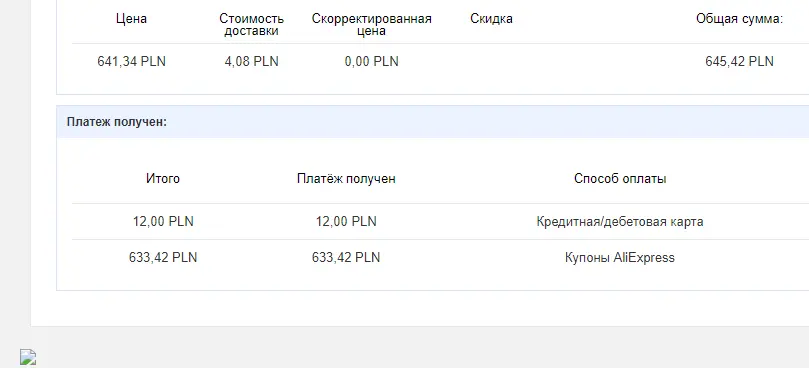Click the Итого column header

pos(163,179)
